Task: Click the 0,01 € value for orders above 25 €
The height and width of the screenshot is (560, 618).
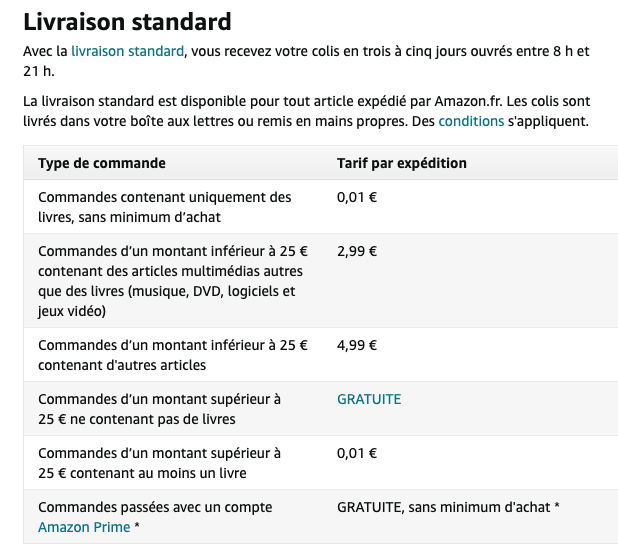Action: 357,453
